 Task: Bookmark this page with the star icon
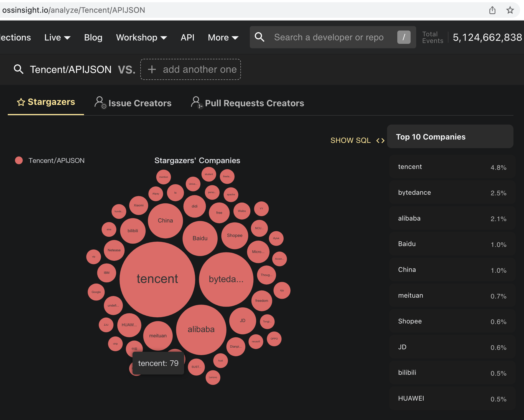[x=510, y=10]
